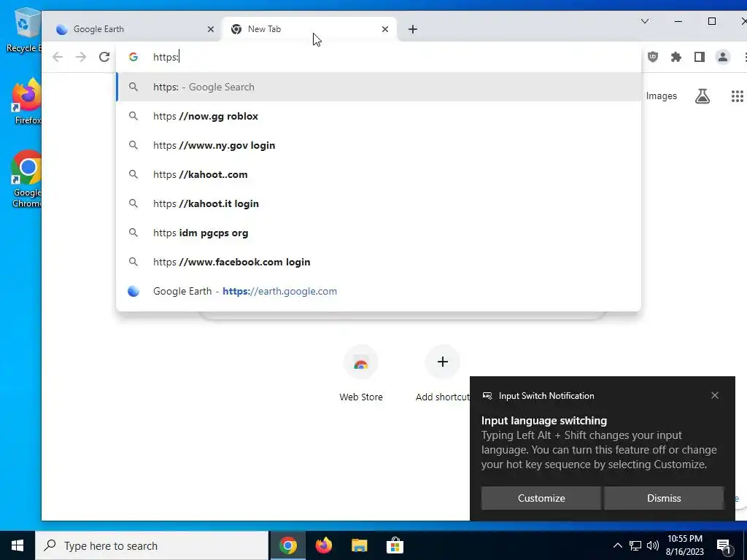Open the Extensions puzzle icon

[676, 57]
